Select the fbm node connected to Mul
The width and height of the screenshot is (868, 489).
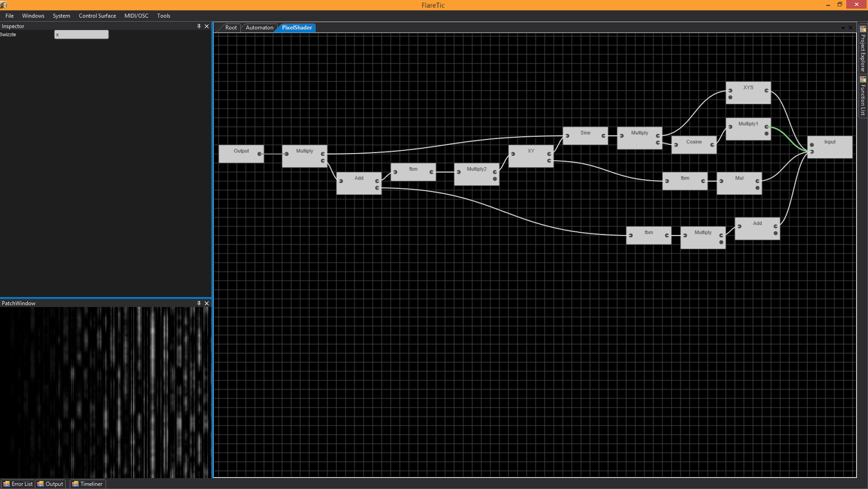[x=685, y=181]
